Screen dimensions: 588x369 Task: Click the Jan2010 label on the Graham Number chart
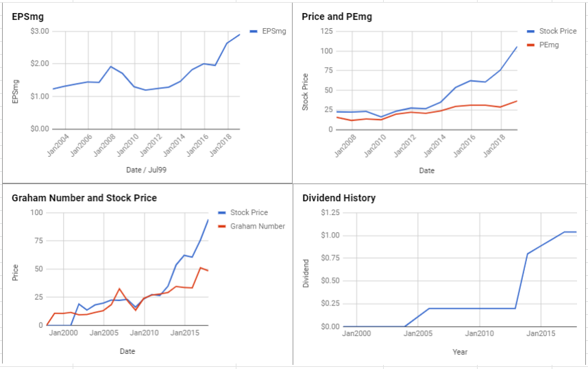point(145,333)
